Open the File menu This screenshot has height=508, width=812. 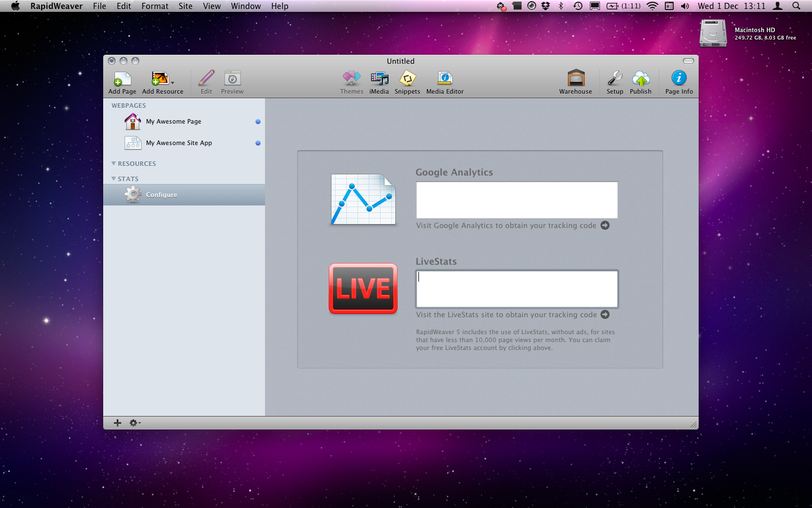tap(99, 6)
